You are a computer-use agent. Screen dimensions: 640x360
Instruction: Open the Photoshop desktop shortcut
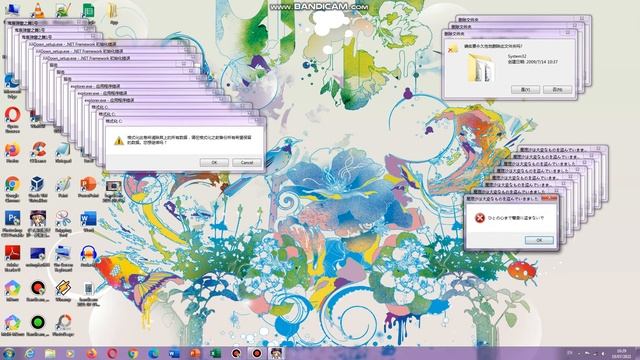click(x=12, y=223)
